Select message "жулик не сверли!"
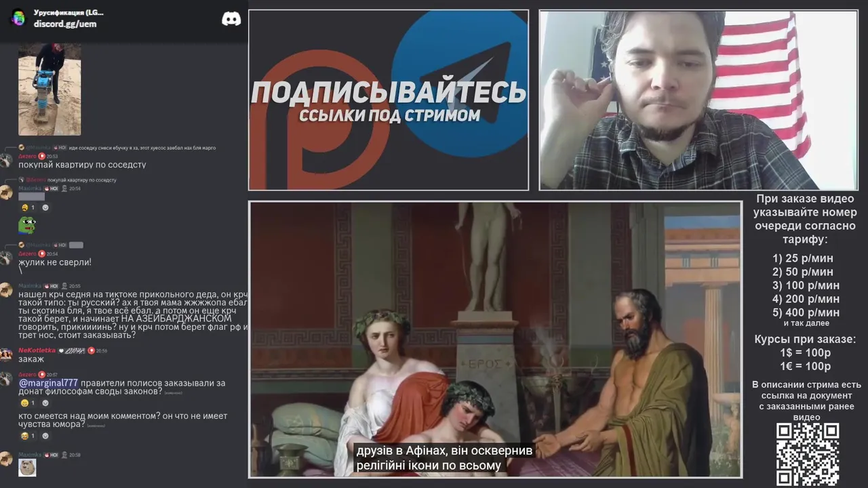Viewport: 868px width, 488px height. [x=55, y=262]
